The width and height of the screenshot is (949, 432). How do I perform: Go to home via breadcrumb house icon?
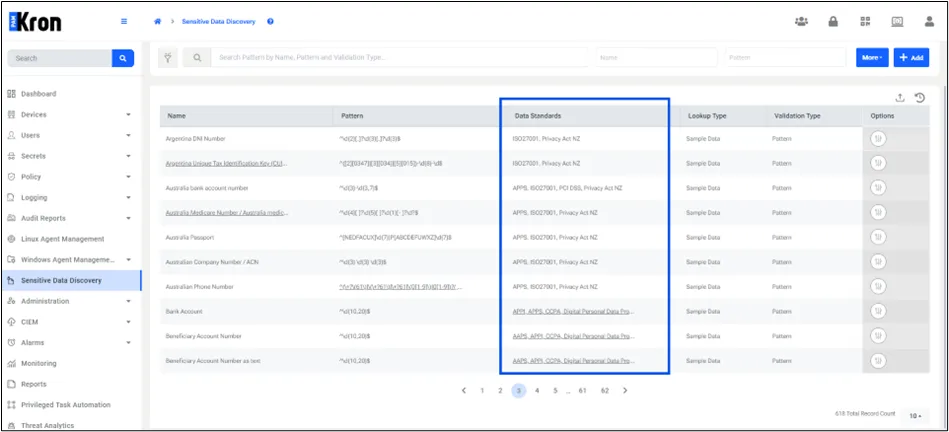tap(157, 21)
